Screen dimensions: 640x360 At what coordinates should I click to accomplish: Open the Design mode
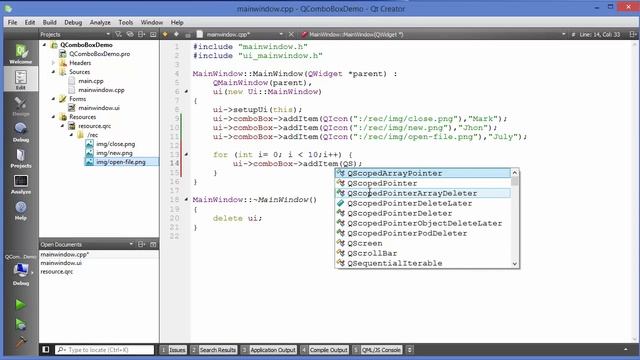pos(21,106)
